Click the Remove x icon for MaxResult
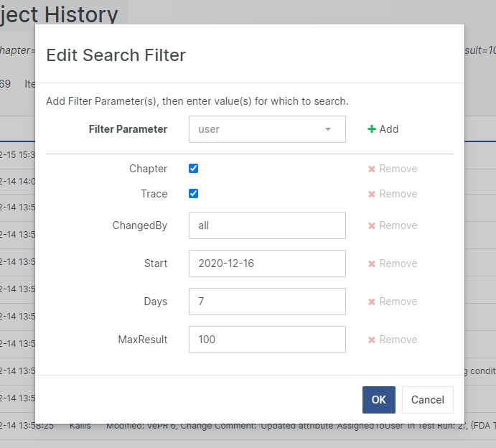This screenshot has width=496, height=448. (x=372, y=340)
